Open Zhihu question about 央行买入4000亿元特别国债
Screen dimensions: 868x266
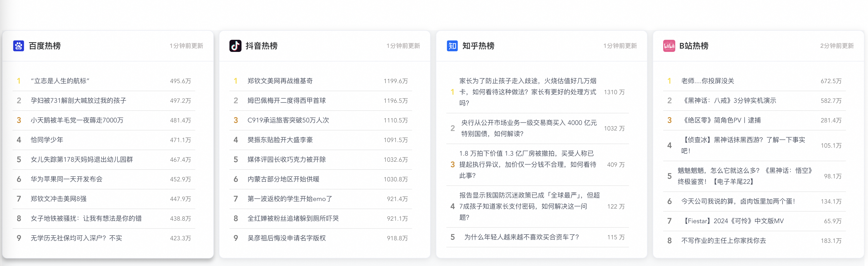coord(529,128)
